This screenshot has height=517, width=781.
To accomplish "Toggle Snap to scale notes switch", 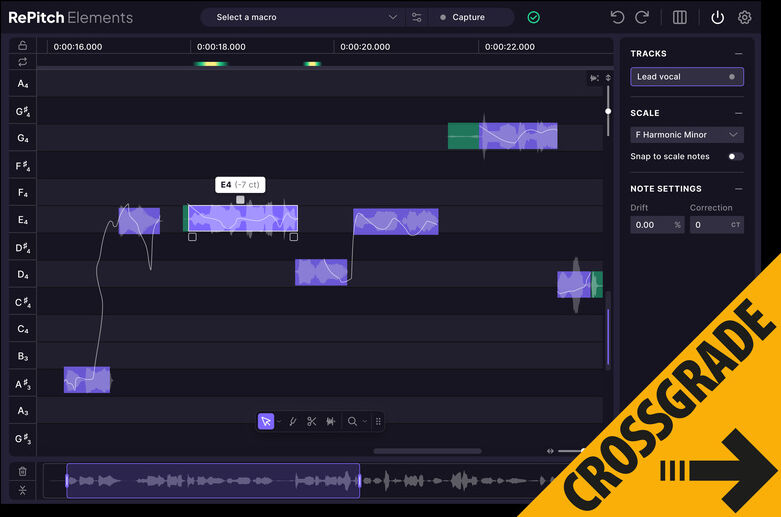I will (736, 156).
